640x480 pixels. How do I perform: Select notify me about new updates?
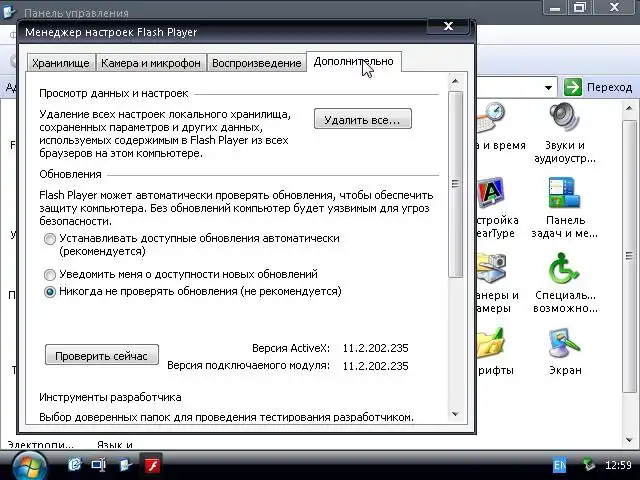tap(50, 275)
